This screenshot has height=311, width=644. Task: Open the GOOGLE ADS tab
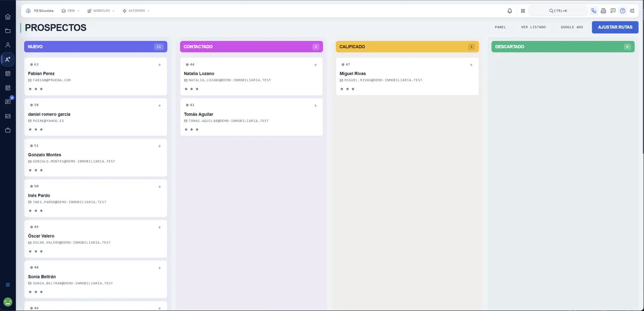pos(572,27)
